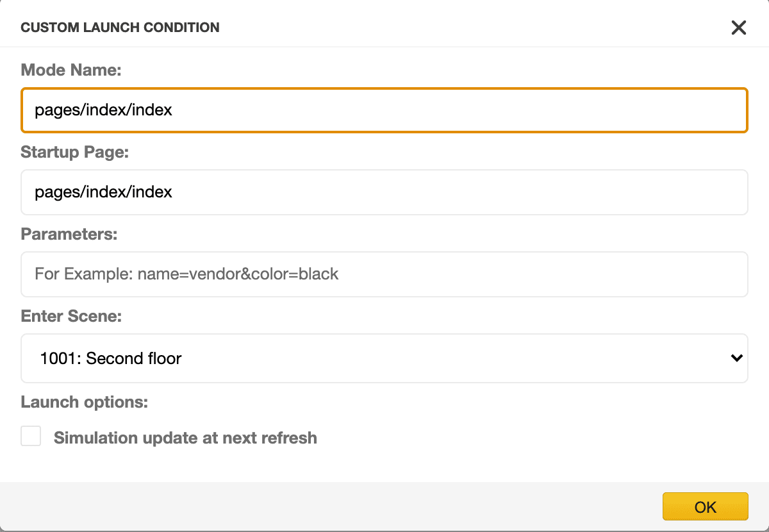
Task: Click the Parameters input with example placeholder
Action: point(384,274)
